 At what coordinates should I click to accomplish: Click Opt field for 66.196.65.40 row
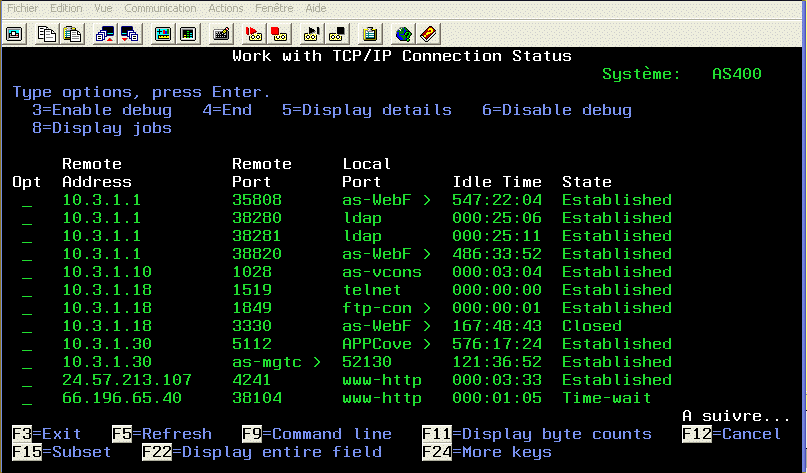pyautogui.click(x=26, y=398)
